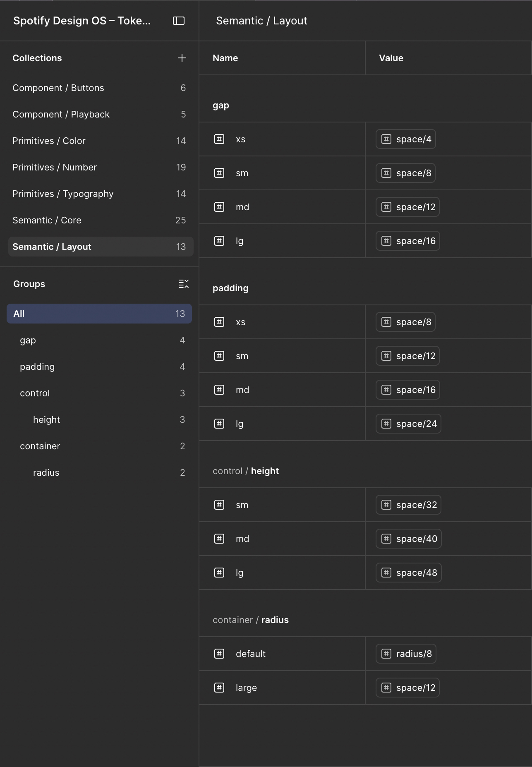Click number type icon of gap sm
Image resolution: width=532 pixels, height=767 pixels.
[219, 173]
